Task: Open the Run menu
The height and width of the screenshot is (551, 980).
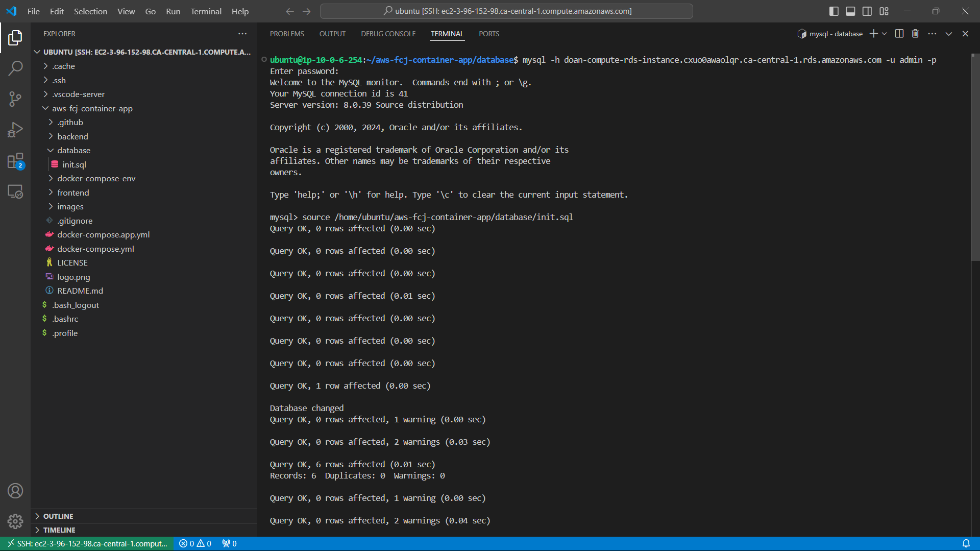Action: coord(173,11)
